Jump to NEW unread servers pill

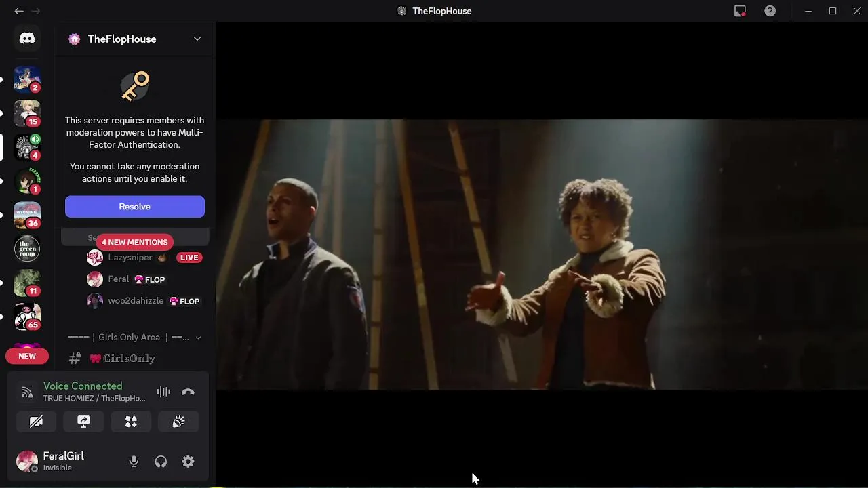tap(27, 356)
